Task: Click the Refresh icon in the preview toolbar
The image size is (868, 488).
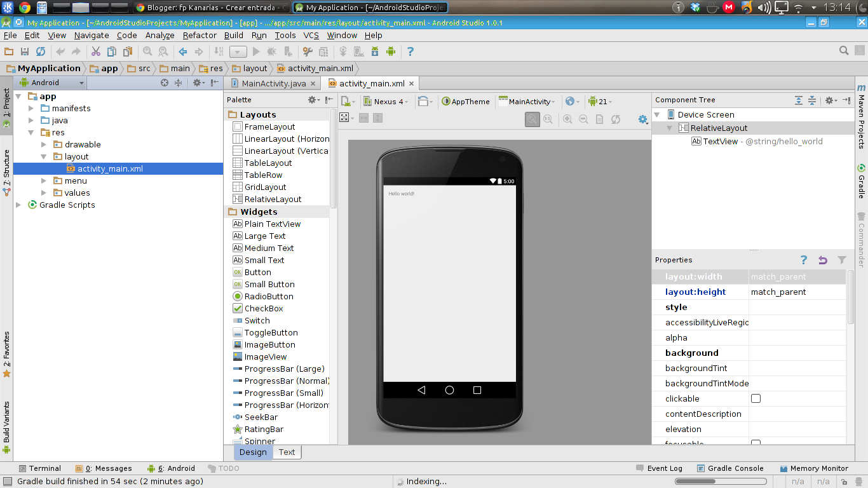Action: pos(614,119)
